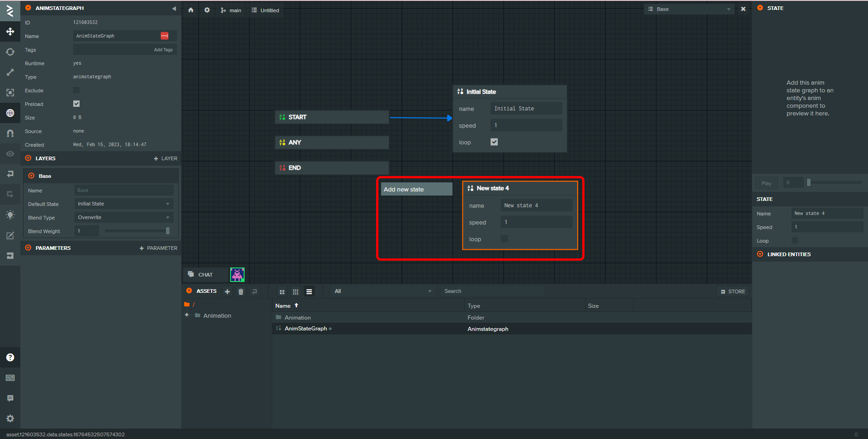Image resolution: width=868 pixels, height=439 pixels.
Task: Click the PlayCanvas logo menu icon
Action: coord(10,11)
